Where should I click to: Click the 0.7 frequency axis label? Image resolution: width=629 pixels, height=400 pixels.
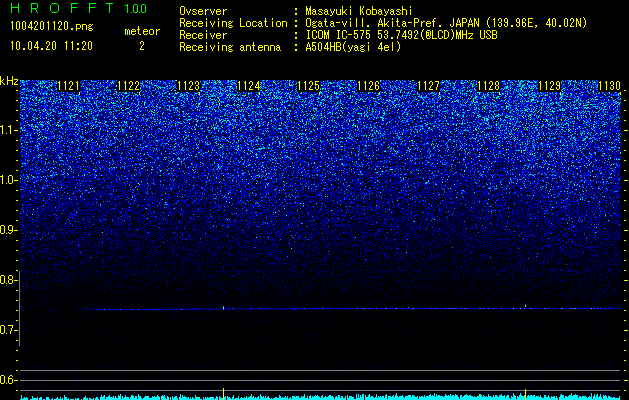tap(7, 330)
